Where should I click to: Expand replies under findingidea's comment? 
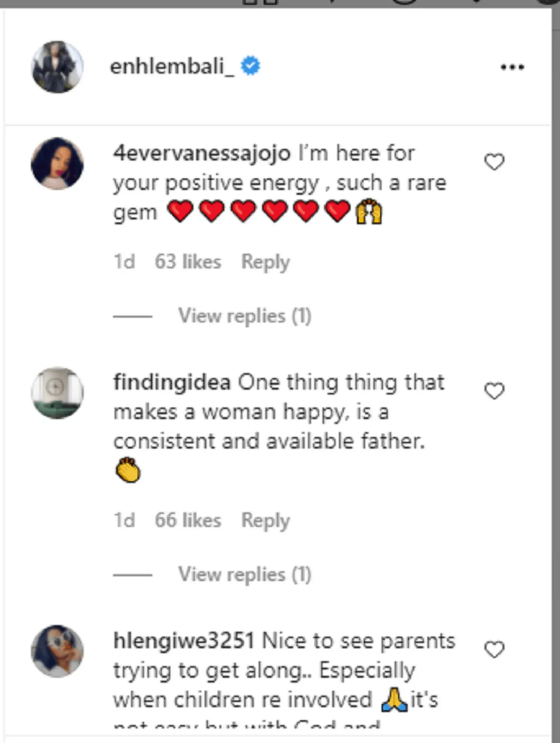[x=245, y=574]
